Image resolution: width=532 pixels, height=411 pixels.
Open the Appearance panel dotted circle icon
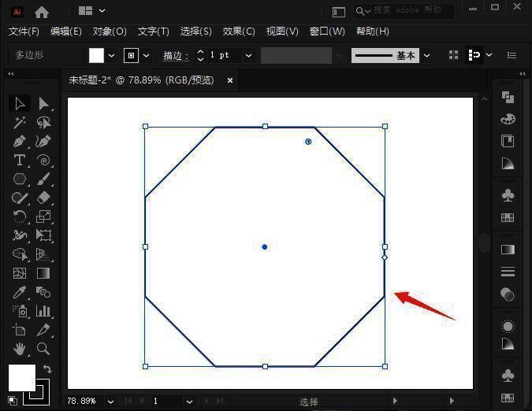[x=508, y=326]
